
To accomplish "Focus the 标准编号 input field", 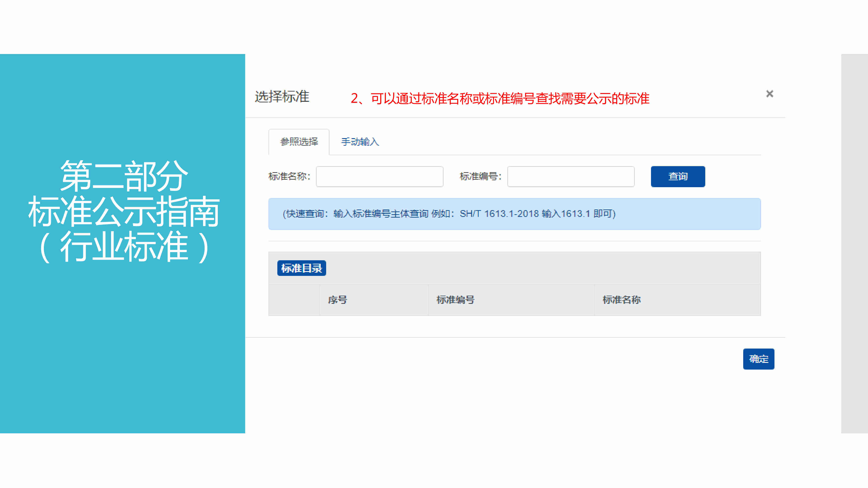I will pyautogui.click(x=571, y=177).
